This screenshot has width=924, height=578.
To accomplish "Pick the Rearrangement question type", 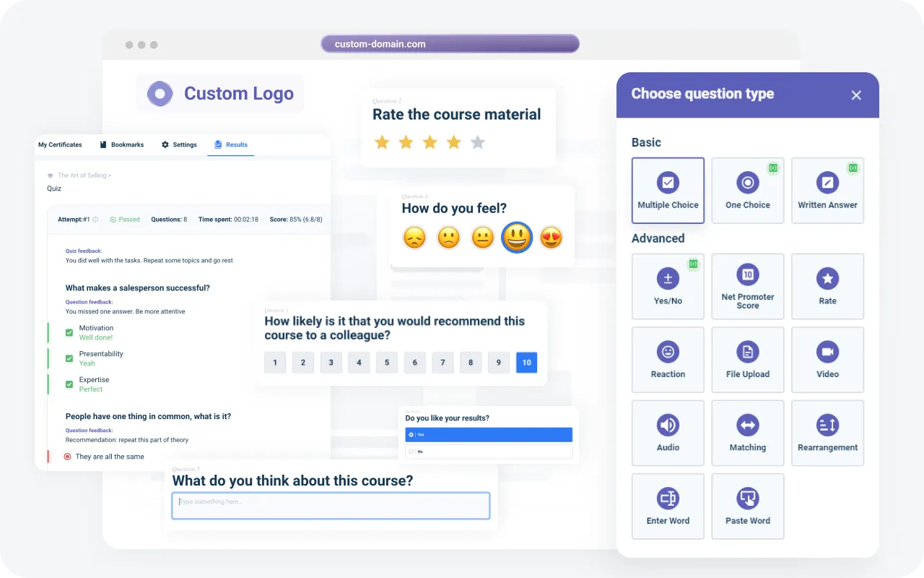I will tap(827, 432).
